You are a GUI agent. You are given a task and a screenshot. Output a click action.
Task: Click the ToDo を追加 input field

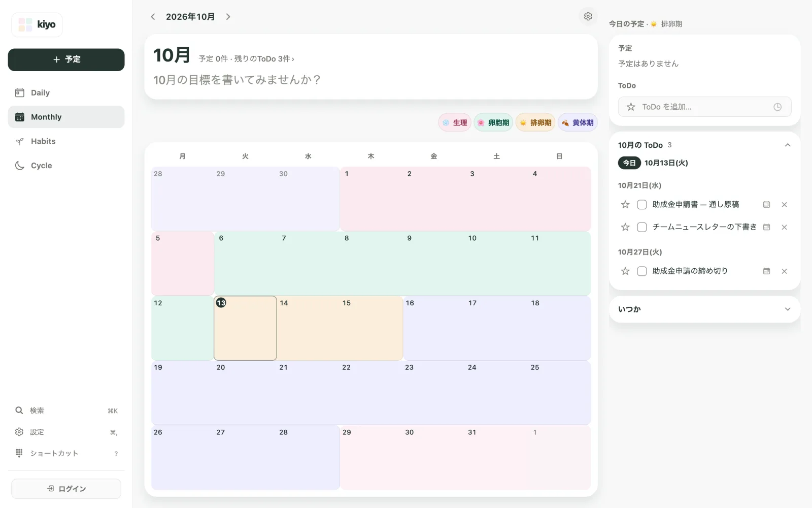(704, 107)
